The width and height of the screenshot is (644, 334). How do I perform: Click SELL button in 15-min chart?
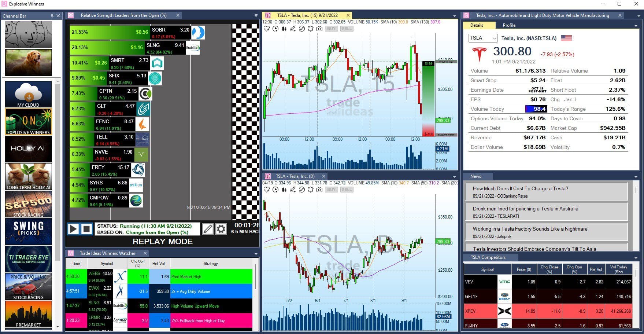tap(347, 29)
